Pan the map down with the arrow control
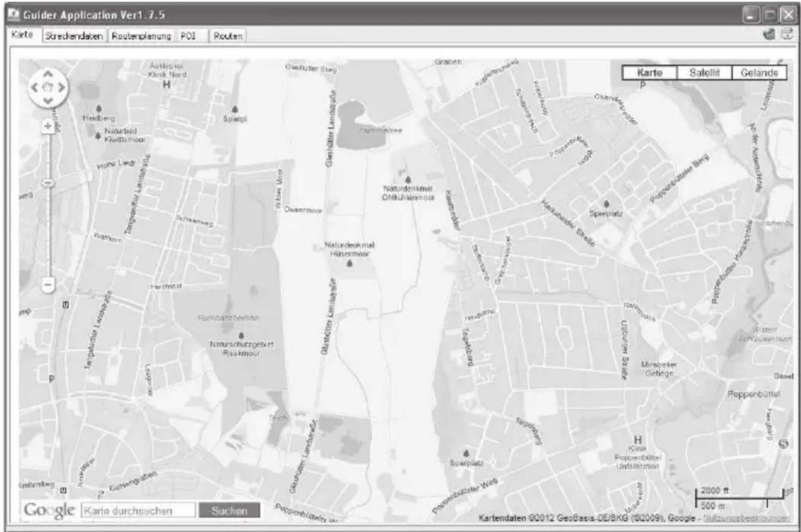The height and width of the screenshot is (532, 801). [48, 100]
